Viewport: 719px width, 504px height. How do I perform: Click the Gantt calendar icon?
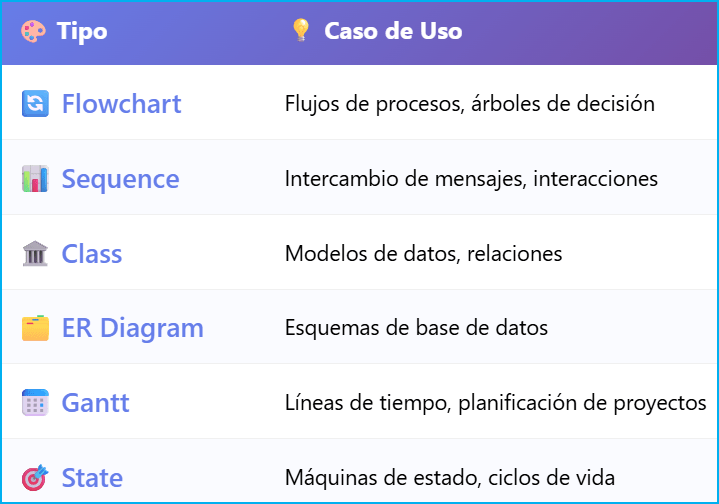pos(35,403)
